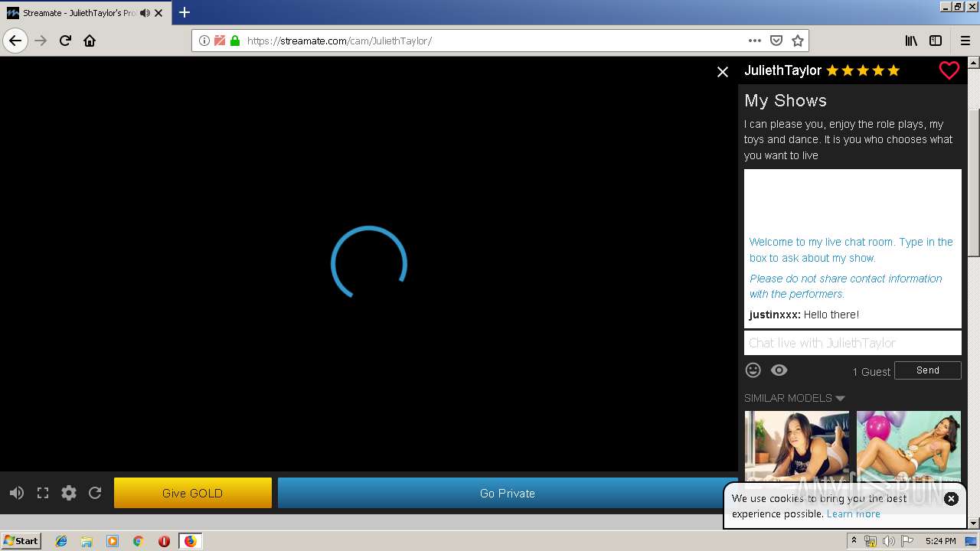Screen dimensions: 980x551
Task: Open the left similar model thumbnail
Action: tap(797, 448)
